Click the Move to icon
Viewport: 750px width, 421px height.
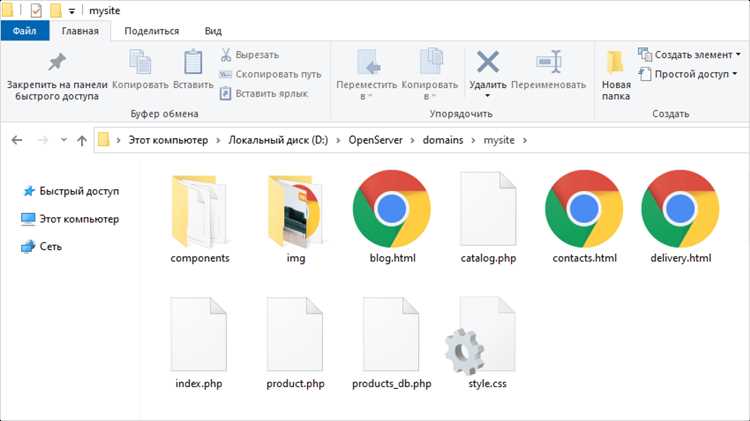point(368,62)
